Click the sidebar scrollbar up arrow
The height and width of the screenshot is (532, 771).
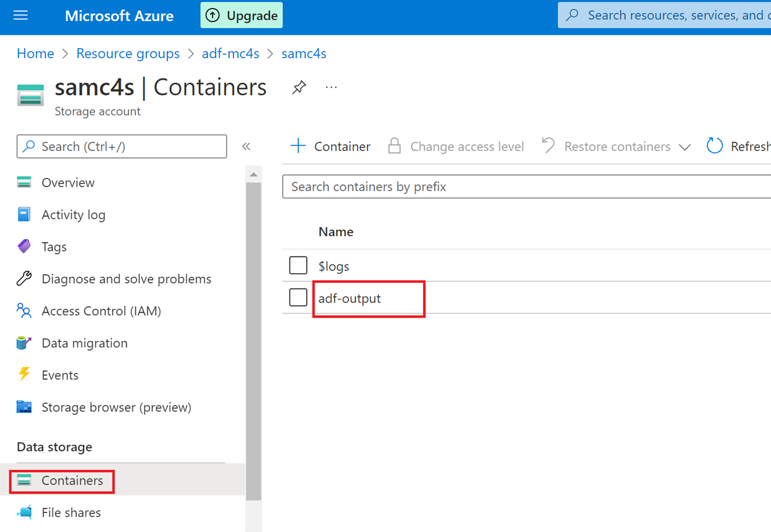[x=253, y=175]
